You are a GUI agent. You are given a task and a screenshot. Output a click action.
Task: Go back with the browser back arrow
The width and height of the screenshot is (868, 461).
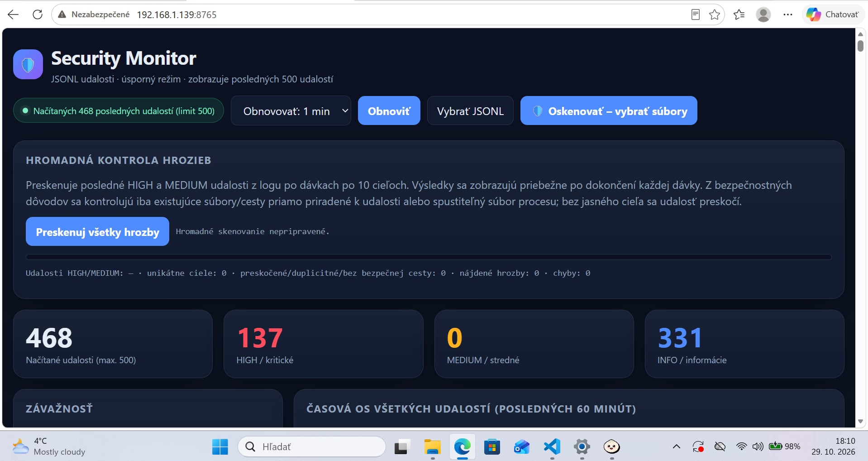point(13,14)
